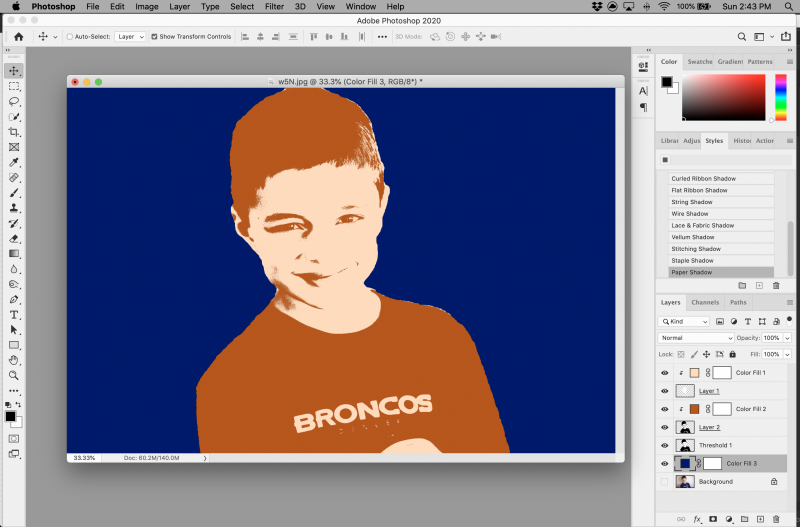Select the Gradient tool

[x=14, y=254]
